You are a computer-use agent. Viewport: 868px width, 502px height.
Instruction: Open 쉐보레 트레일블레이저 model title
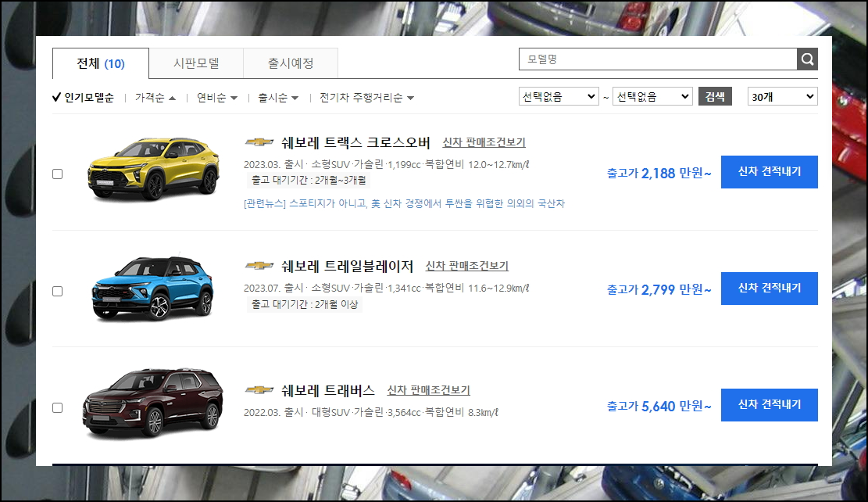(347, 266)
